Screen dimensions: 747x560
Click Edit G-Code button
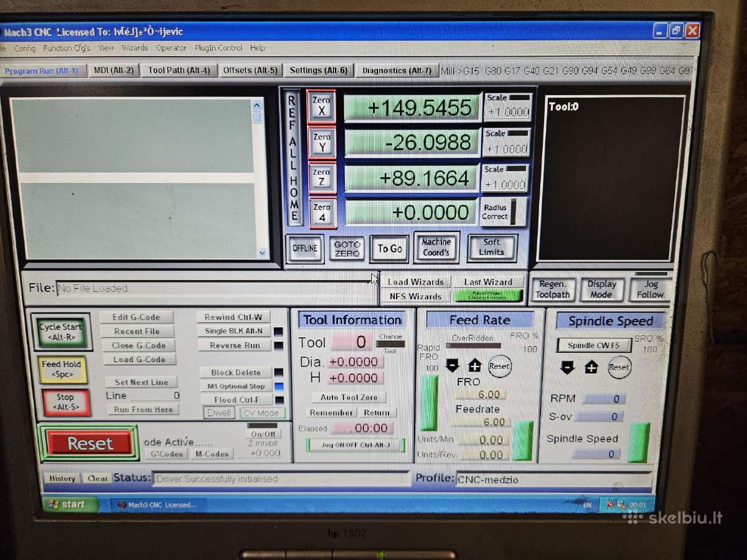click(136, 317)
